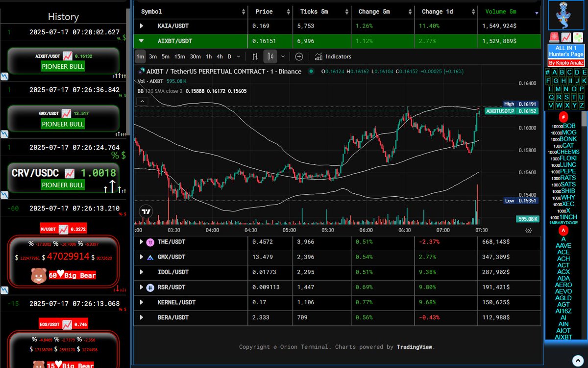Click chart icon in CRV/USDC history card
The width and height of the screenshot is (588, 368).
70,173
